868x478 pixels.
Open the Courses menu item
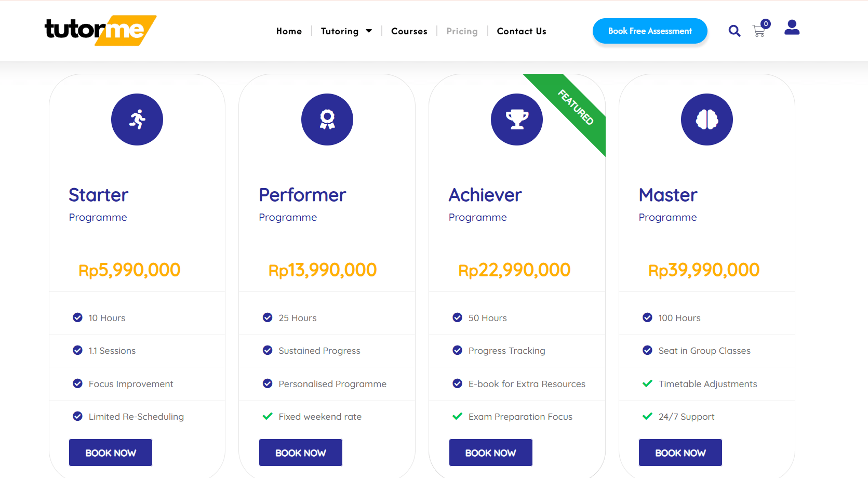[409, 31]
